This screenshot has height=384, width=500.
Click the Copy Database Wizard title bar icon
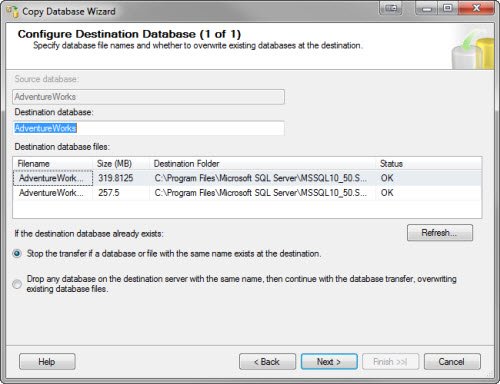[x=13, y=11]
